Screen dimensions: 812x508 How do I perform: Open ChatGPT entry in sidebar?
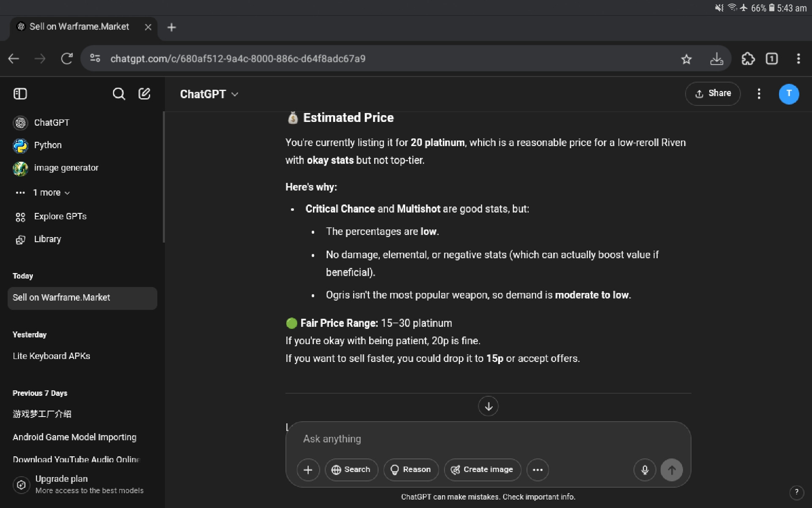pyautogui.click(x=82, y=122)
